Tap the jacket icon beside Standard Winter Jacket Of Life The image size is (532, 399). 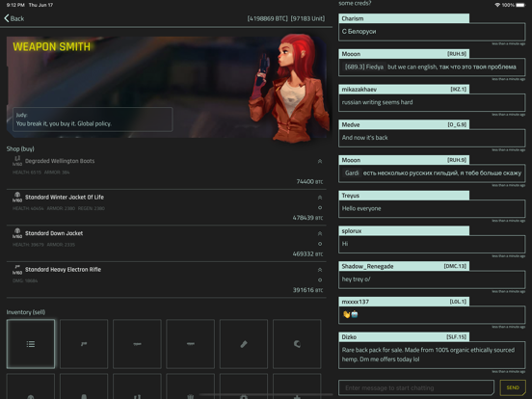point(17,195)
